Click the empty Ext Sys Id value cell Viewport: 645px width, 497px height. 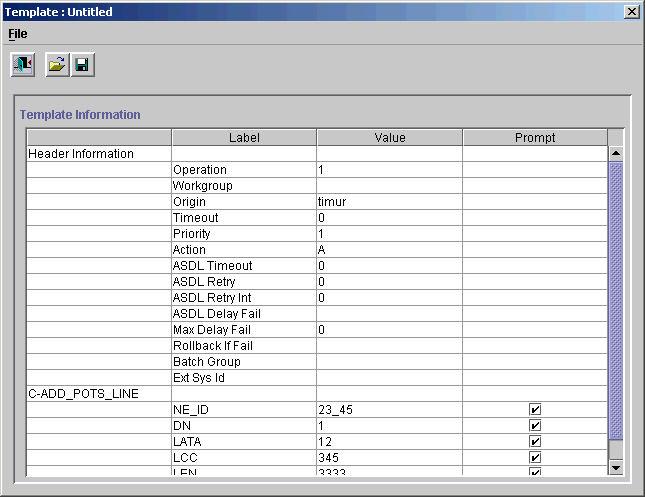[x=390, y=378]
